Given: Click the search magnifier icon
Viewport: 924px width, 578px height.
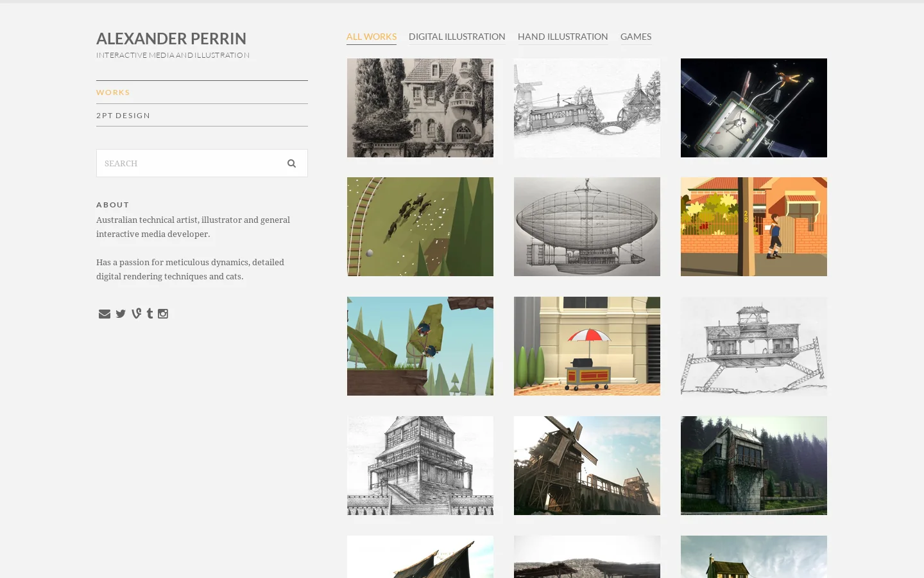Looking at the screenshot, I should [x=291, y=163].
